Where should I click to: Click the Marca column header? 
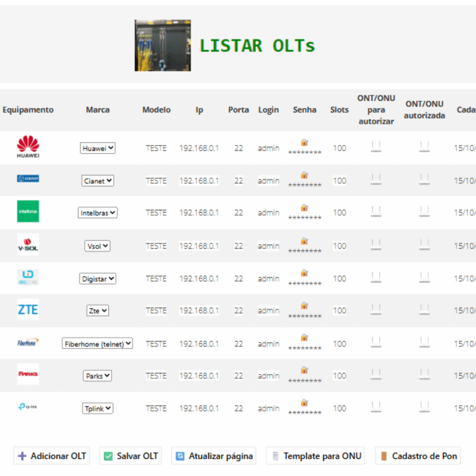(x=98, y=110)
